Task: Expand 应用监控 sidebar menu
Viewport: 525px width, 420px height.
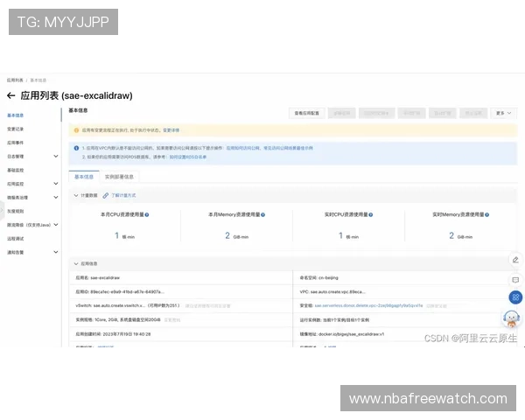Action: coord(56,184)
